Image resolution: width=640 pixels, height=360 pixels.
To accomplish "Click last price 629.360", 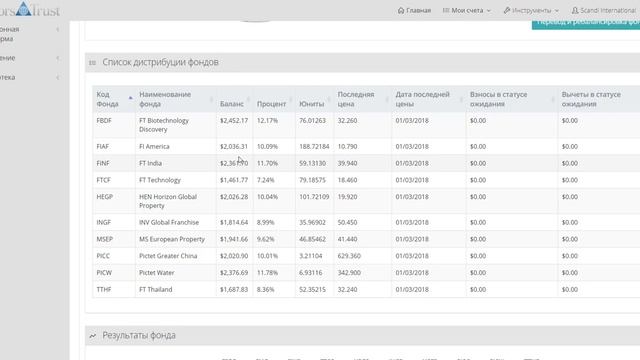I will coord(349,256).
